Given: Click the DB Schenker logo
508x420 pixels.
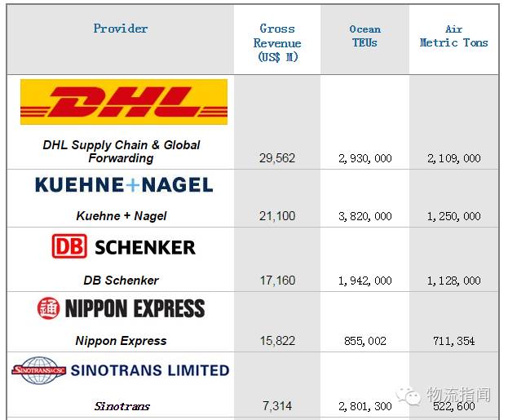Looking at the screenshot, I should pyautogui.click(x=123, y=247).
